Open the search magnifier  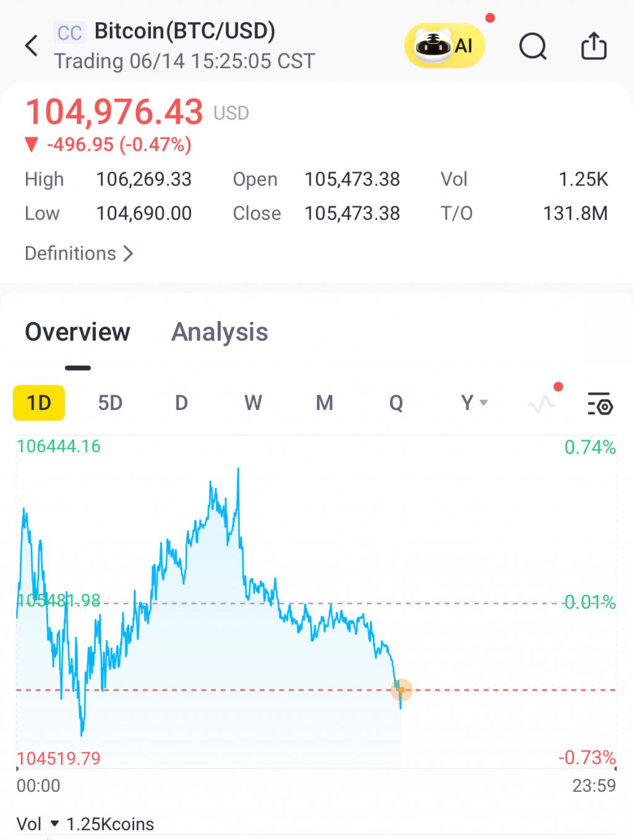[x=532, y=46]
